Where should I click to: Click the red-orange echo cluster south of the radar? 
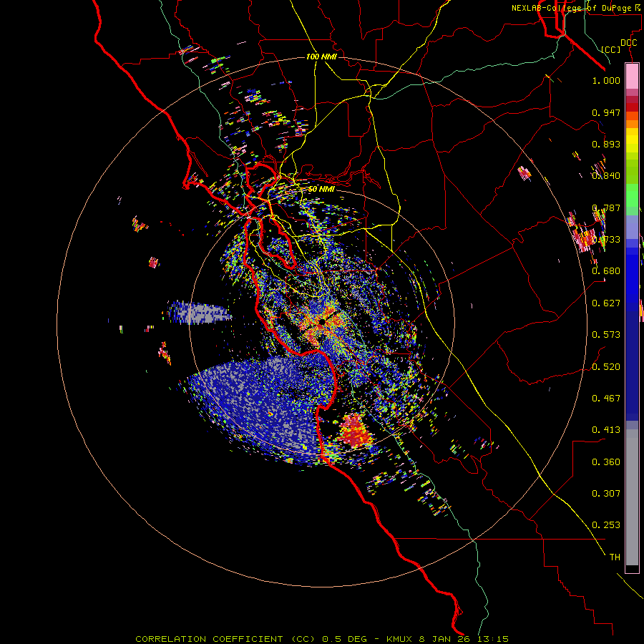point(353,432)
